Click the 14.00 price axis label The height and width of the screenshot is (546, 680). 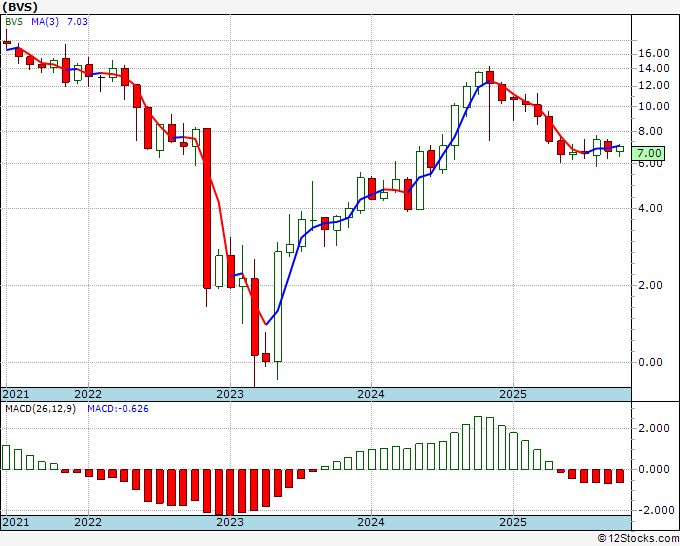click(654, 68)
